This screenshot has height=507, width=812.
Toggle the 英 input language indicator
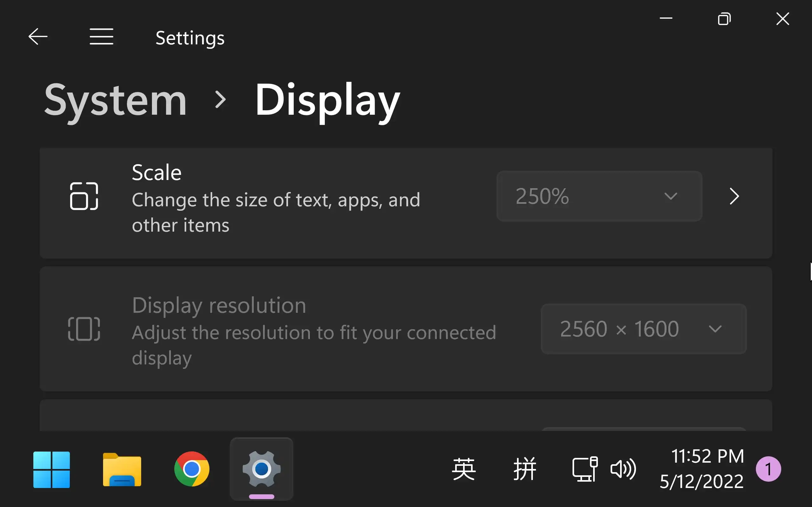point(464,469)
